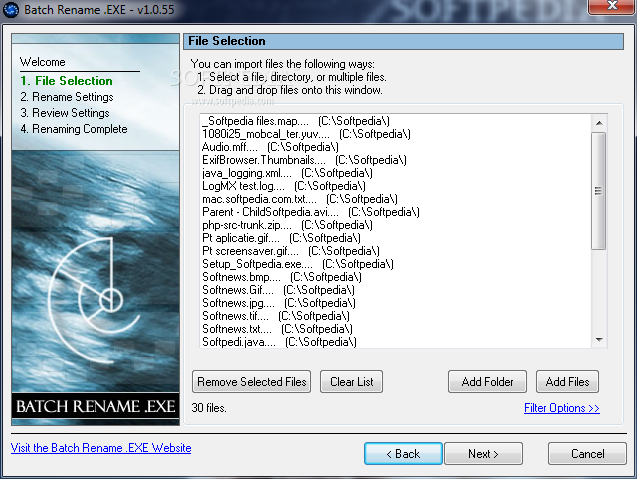
Task: Click the File Selection panel header
Action: 403,41
